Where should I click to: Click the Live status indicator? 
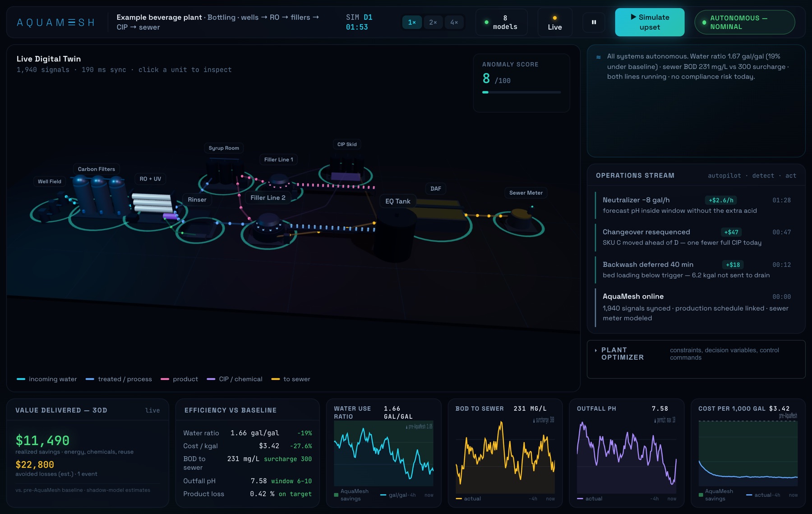554,22
